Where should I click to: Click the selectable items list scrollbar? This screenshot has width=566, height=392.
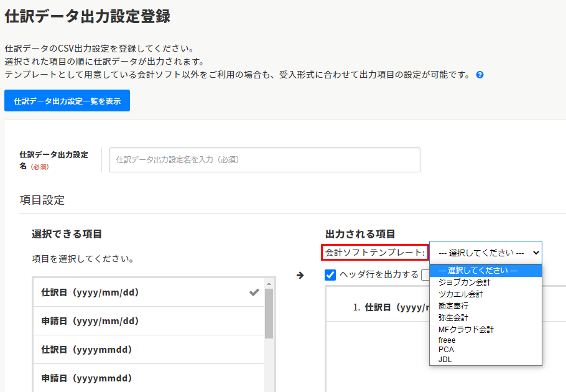[x=269, y=314]
